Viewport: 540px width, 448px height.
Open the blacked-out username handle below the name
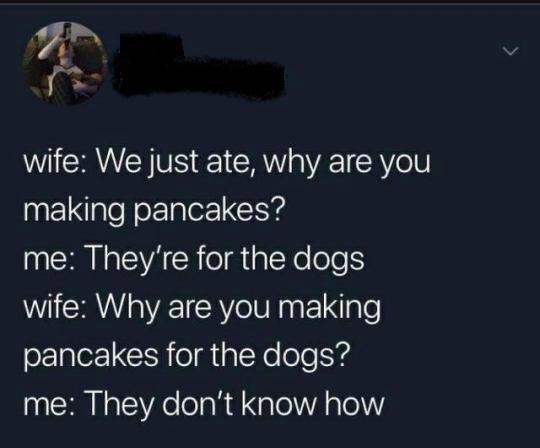200,79
